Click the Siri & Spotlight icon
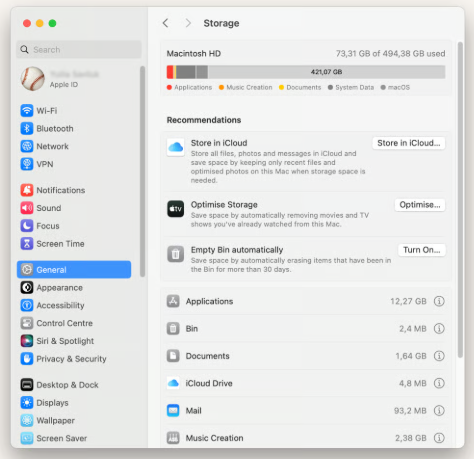This screenshot has width=474, height=459. pyautogui.click(x=27, y=341)
